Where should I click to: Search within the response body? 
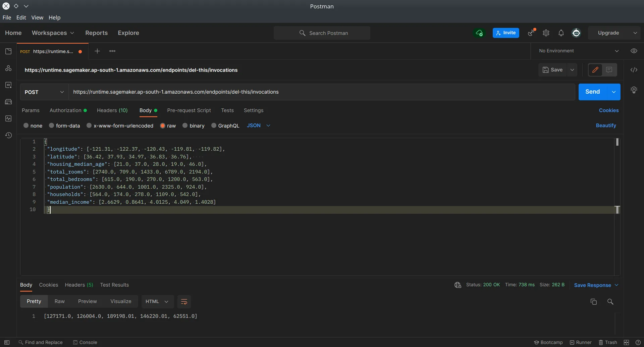click(x=610, y=302)
